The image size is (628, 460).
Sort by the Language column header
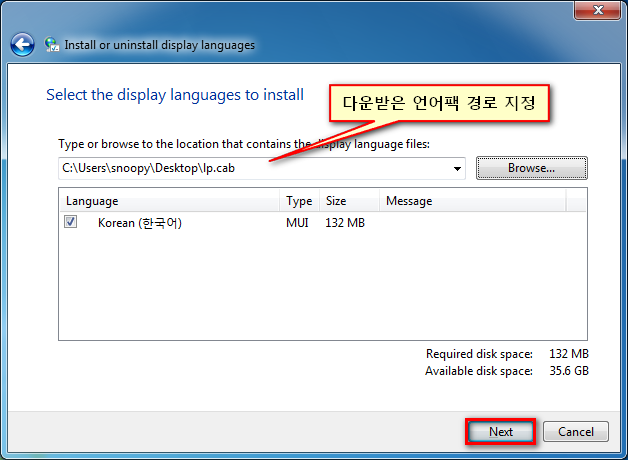pos(170,201)
